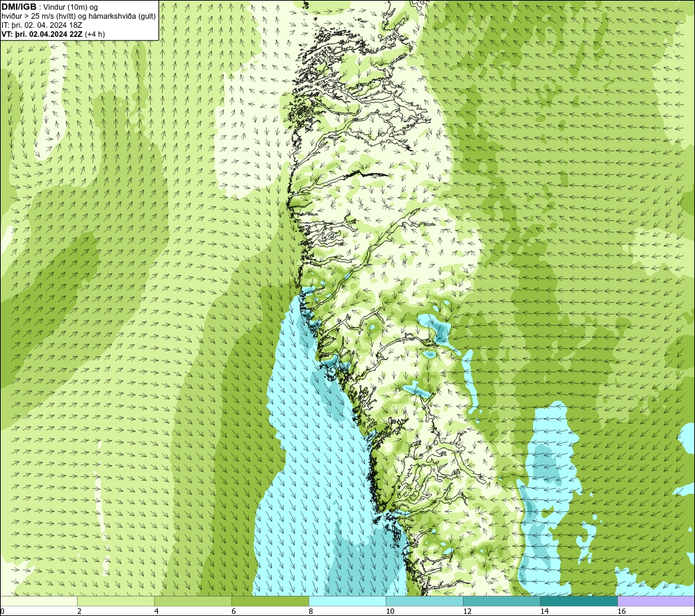Click the pale cream 0–2 legend swatch

pyautogui.click(x=38, y=601)
